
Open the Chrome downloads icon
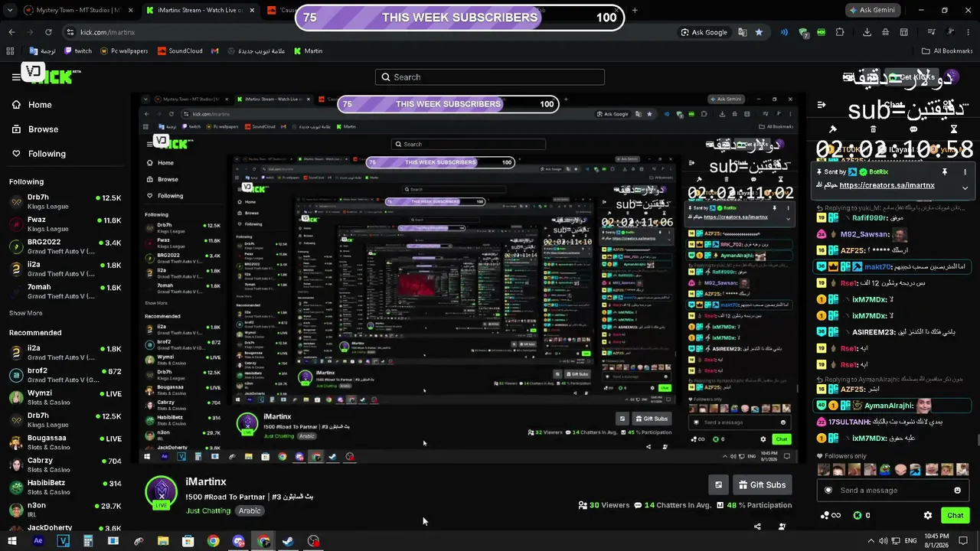(867, 32)
